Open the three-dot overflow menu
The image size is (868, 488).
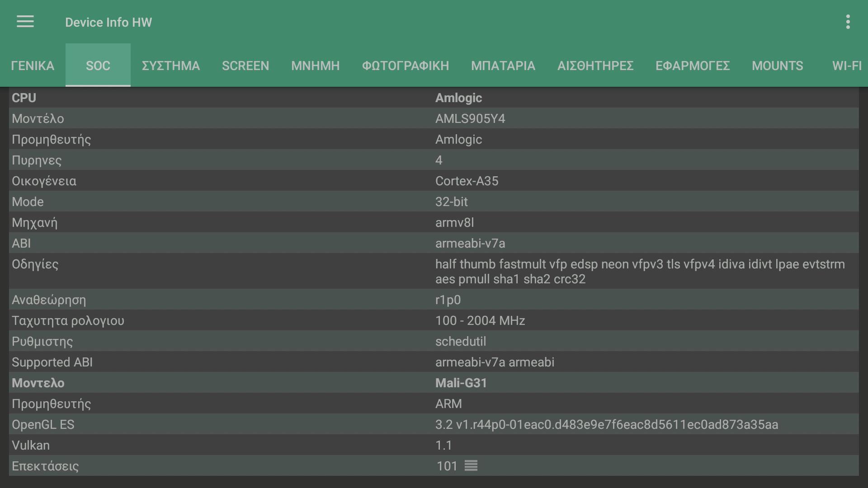(848, 22)
